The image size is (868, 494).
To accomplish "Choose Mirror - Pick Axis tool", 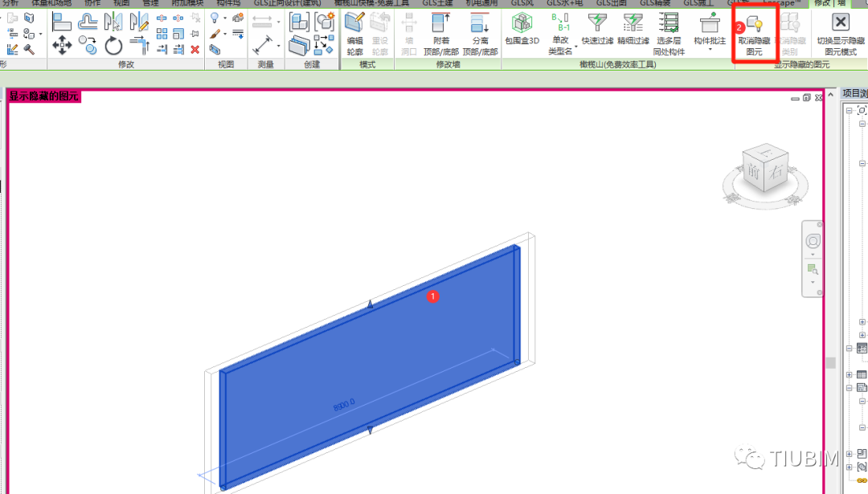I will [113, 22].
